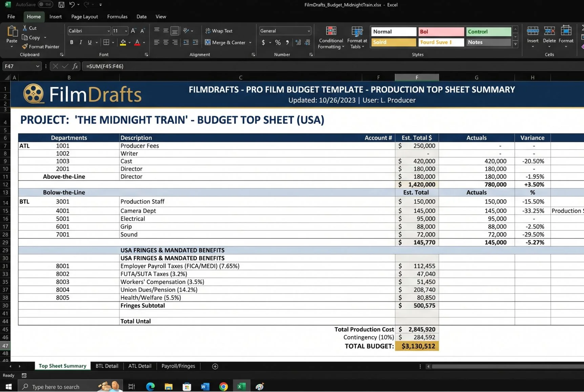The height and width of the screenshot is (392, 584).
Task: Select column G header
Action: point(476,78)
